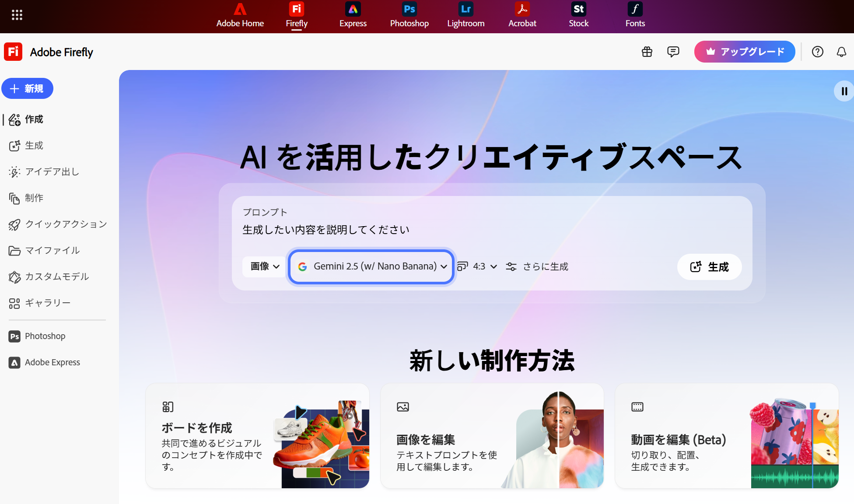Open マイファイル in the sidebar
The width and height of the screenshot is (854, 504).
(x=52, y=250)
